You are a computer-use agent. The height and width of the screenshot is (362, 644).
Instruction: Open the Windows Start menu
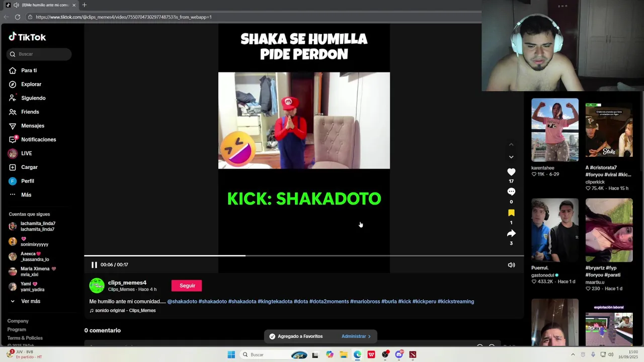(231, 354)
